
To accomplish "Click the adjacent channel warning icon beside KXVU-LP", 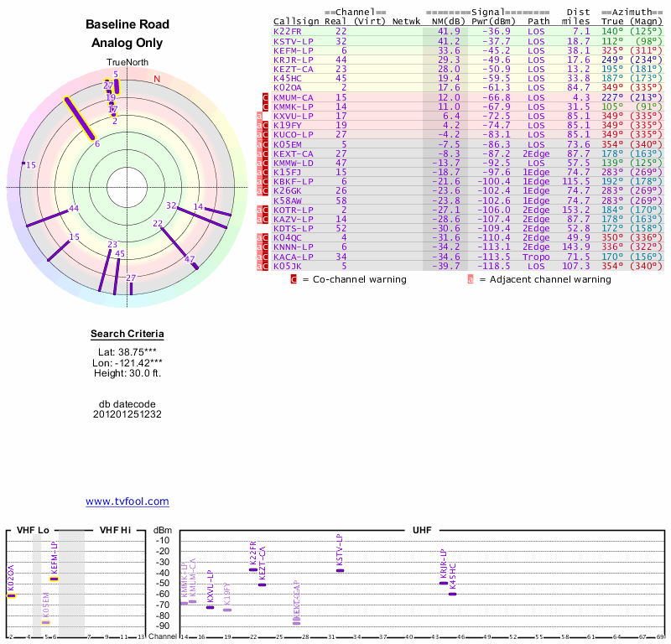I will point(259,116).
